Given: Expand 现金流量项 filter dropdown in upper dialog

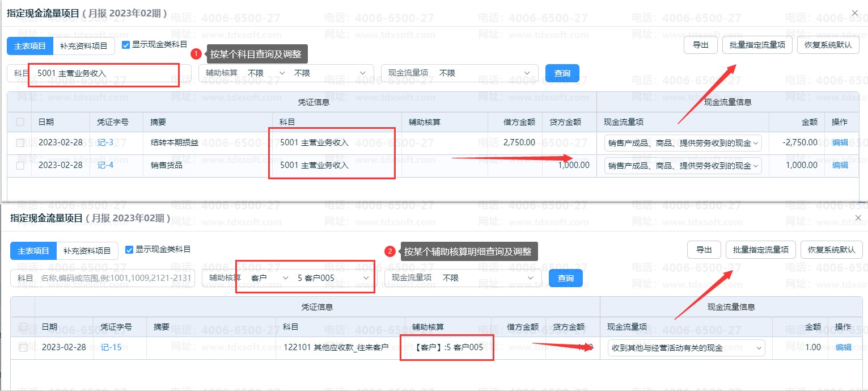Looking at the screenshot, I should click(460, 73).
